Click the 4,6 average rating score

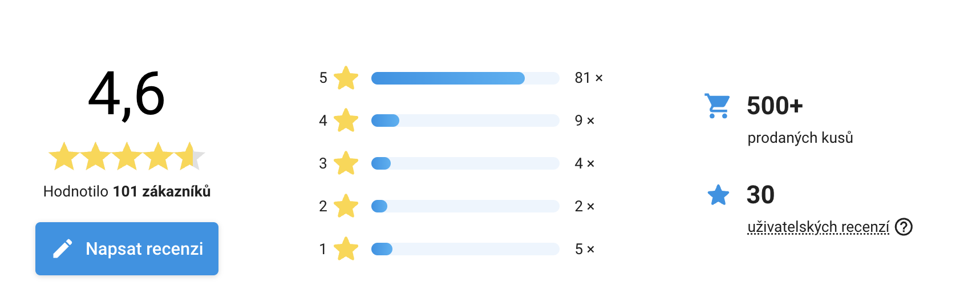tap(127, 94)
